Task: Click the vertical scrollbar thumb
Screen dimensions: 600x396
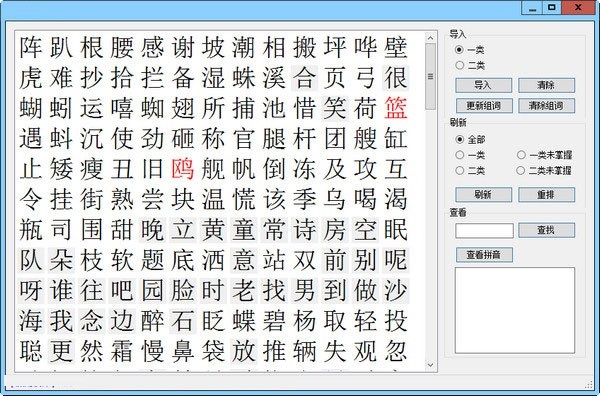Action: coord(430,77)
